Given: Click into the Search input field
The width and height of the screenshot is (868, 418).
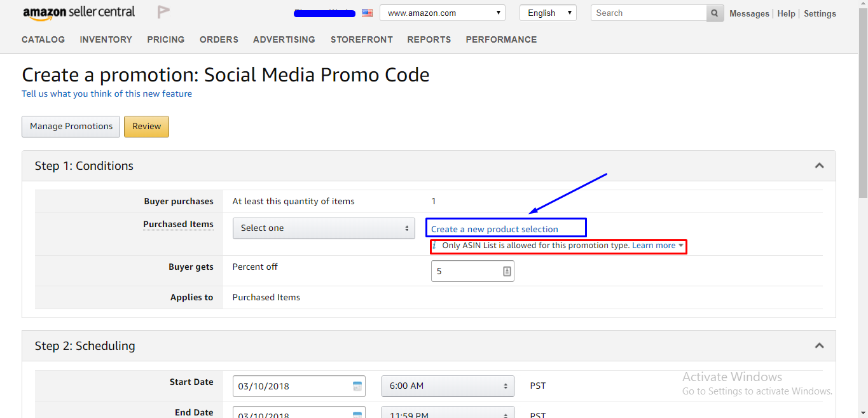Looking at the screenshot, I should (649, 13).
